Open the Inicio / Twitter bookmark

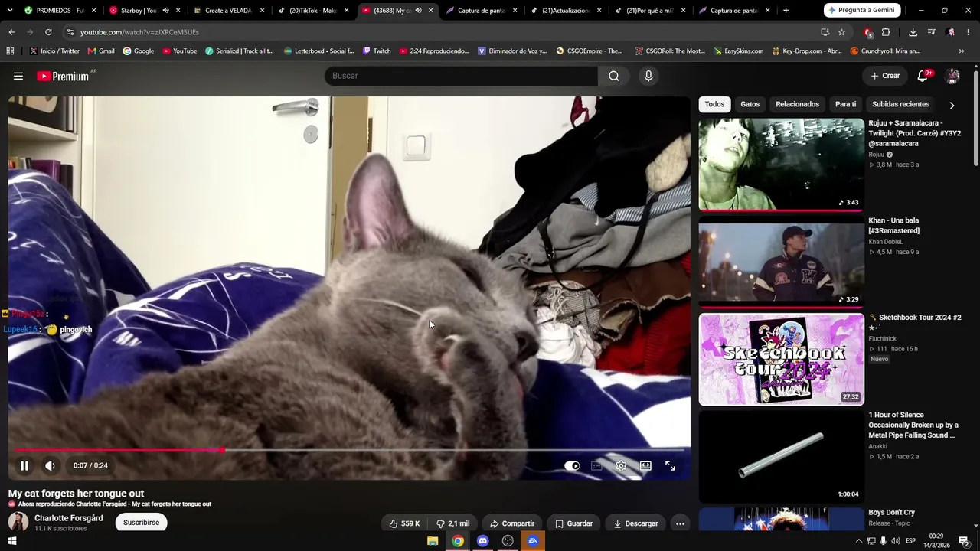(54, 51)
